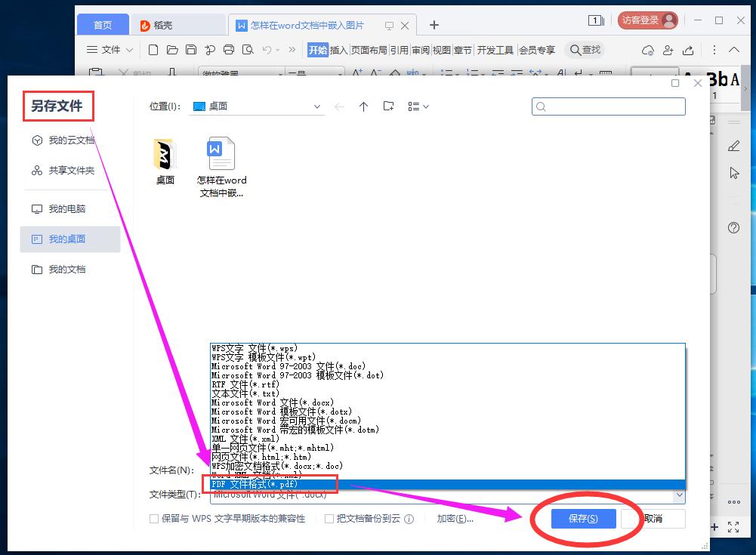Expand the 文件类型 file type dropdown
This screenshot has width=756, height=555.
tap(678, 495)
